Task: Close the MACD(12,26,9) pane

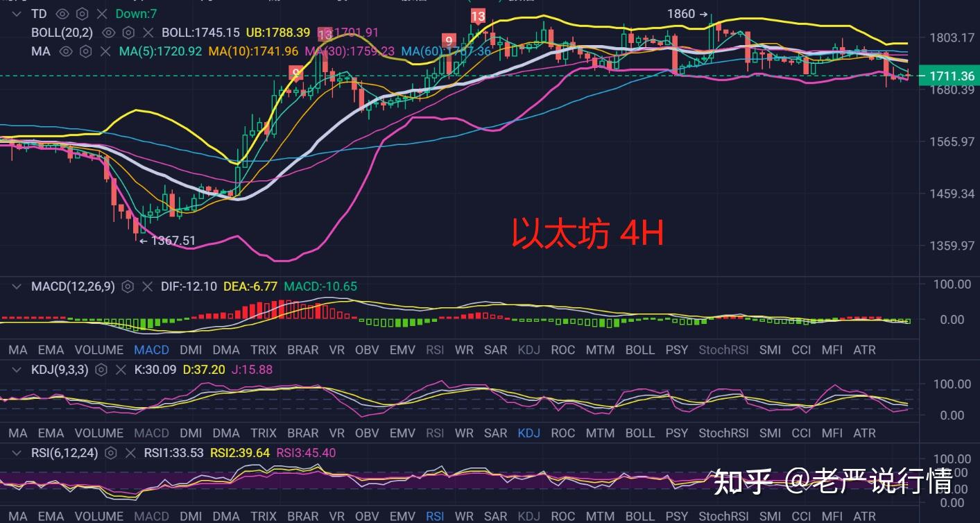Action: coord(148,286)
